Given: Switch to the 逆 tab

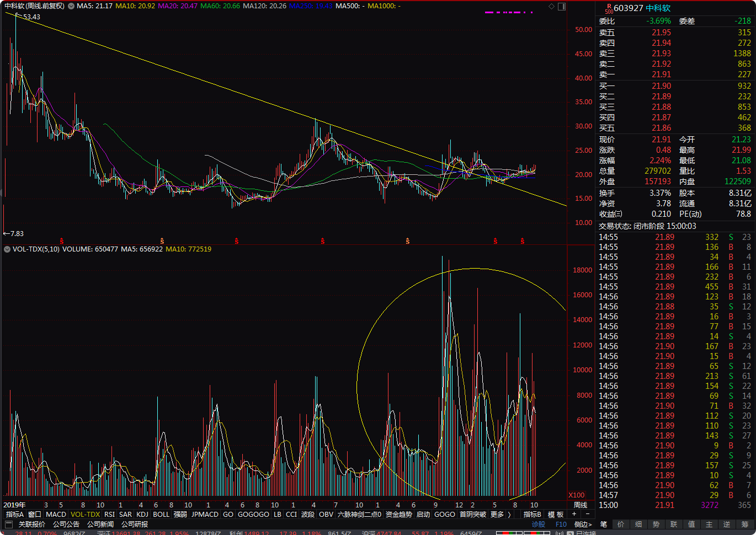Looking at the screenshot, I should (x=727, y=524).
